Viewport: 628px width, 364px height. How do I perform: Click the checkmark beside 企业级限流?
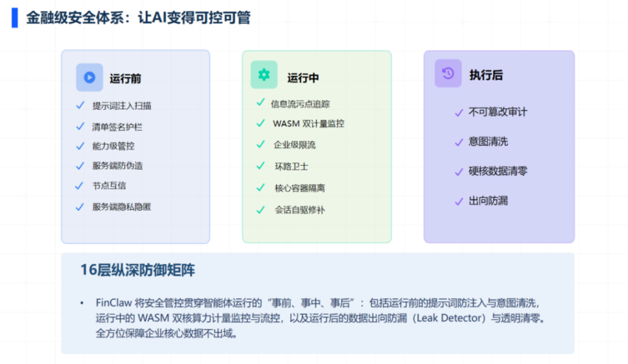click(261, 145)
